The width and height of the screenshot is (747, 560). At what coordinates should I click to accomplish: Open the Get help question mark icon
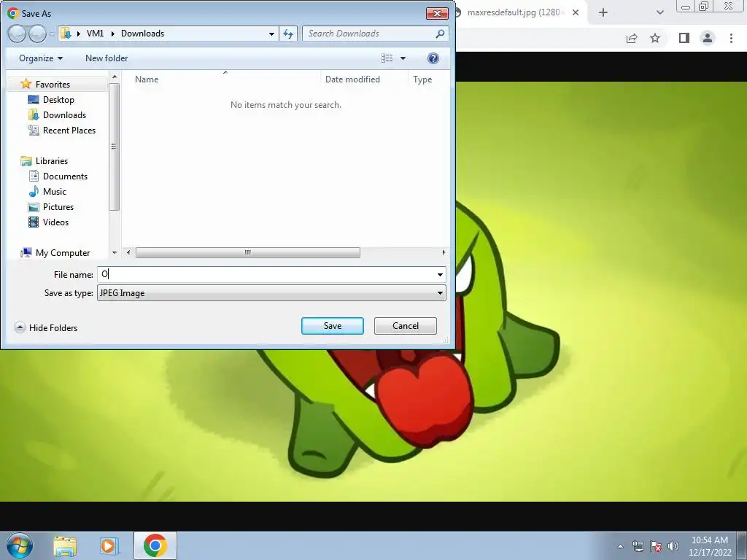433,58
